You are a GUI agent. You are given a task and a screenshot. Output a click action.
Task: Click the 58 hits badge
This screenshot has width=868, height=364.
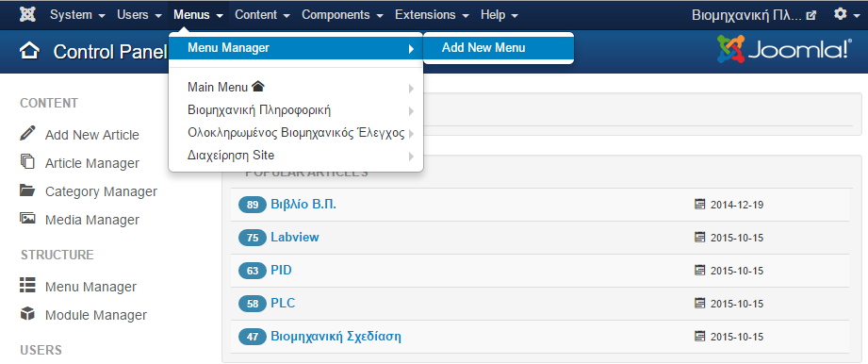click(x=253, y=304)
